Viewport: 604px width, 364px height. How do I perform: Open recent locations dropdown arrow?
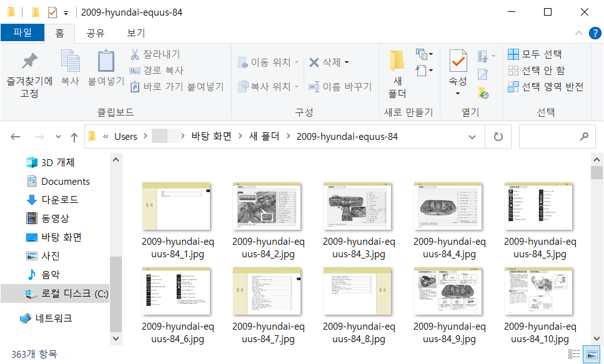58,137
